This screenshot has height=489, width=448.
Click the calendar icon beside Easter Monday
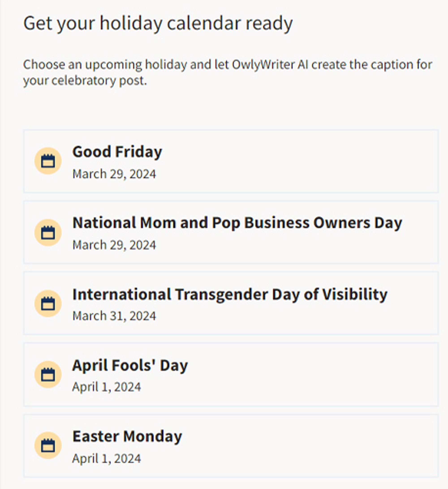48,445
